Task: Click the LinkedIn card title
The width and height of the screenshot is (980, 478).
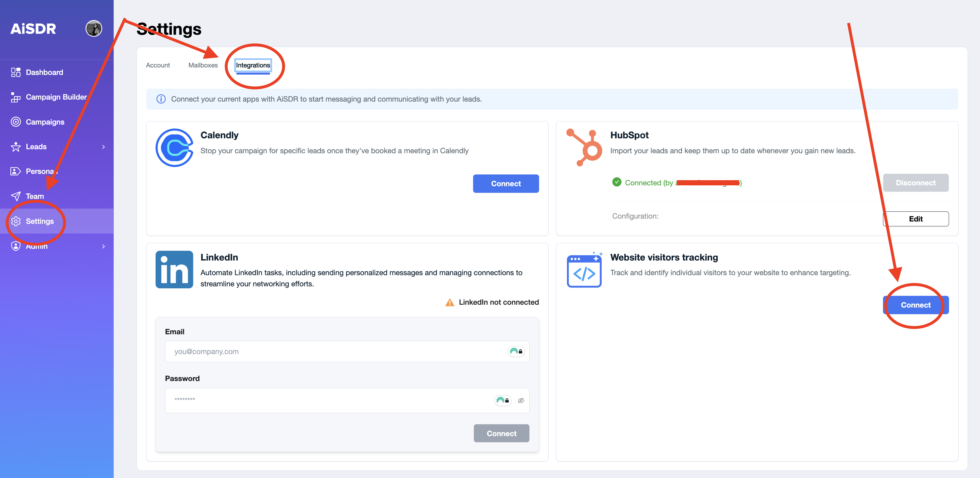Action: [x=219, y=257]
